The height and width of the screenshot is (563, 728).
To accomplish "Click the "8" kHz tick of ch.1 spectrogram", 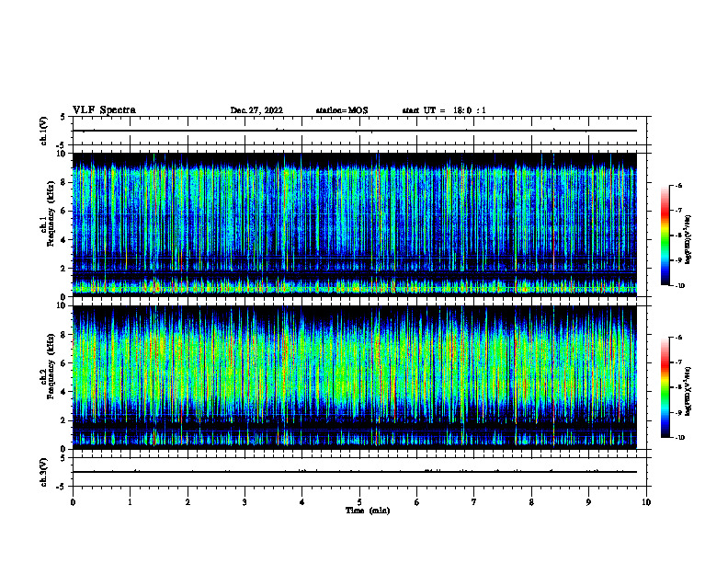I will 64,182.
